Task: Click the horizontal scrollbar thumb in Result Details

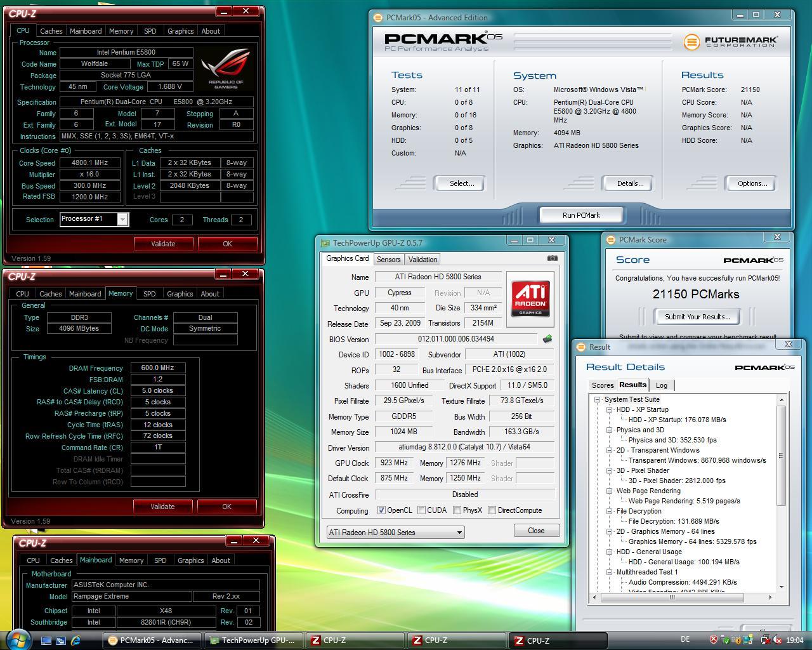Action: [x=672, y=597]
